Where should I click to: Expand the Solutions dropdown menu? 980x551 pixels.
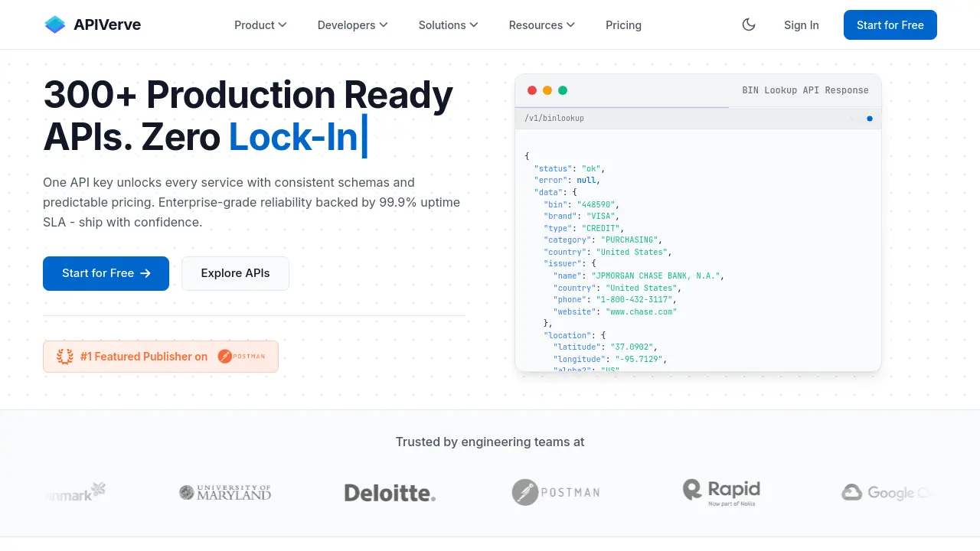[449, 25]
